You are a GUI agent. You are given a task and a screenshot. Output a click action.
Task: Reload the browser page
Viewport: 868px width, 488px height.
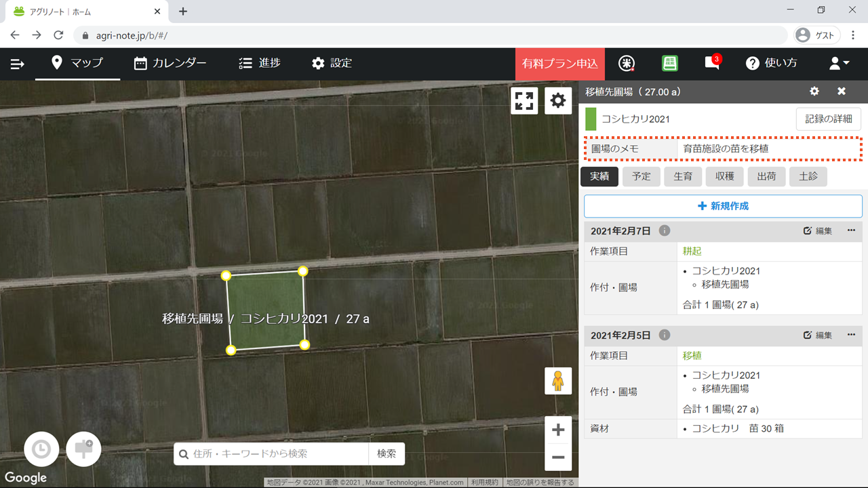58,35
